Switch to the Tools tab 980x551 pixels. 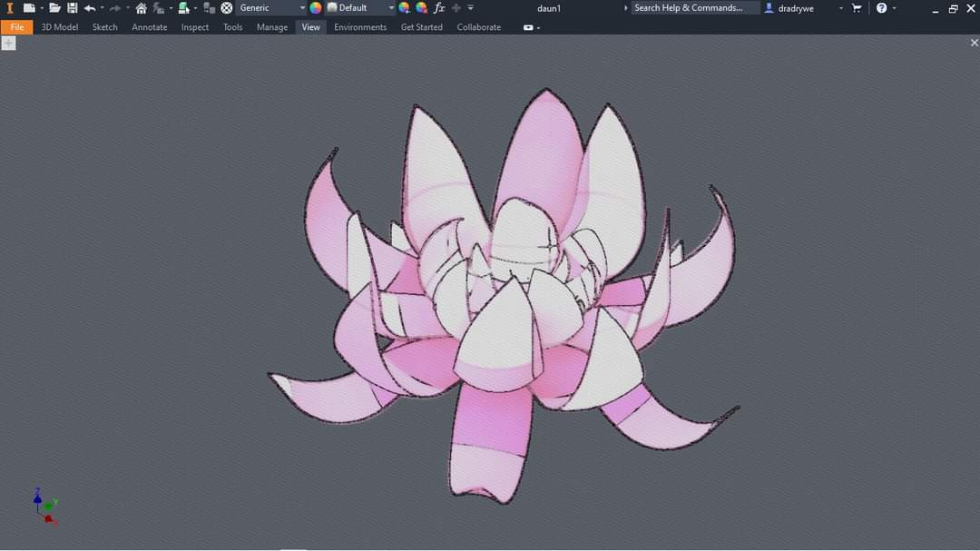tap(232, 27)
